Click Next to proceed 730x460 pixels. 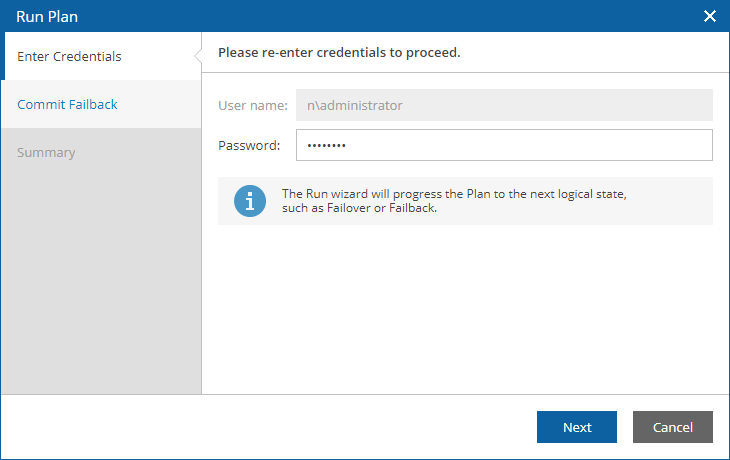point(577,427)
